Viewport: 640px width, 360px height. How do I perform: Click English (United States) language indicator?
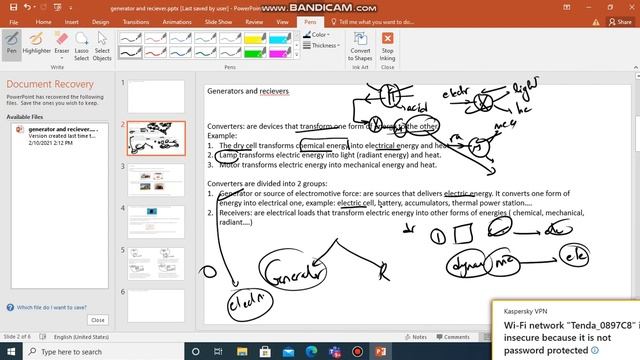click(x=81, y=337)
